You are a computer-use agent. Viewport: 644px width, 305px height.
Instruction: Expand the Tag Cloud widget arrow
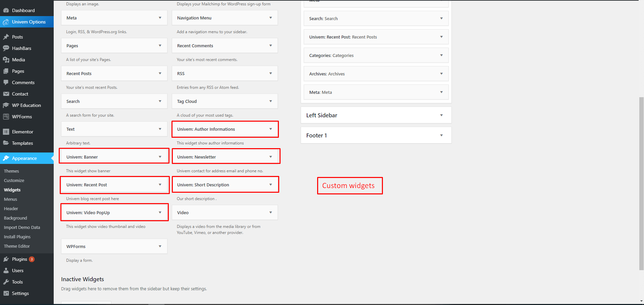pos(271,101)
